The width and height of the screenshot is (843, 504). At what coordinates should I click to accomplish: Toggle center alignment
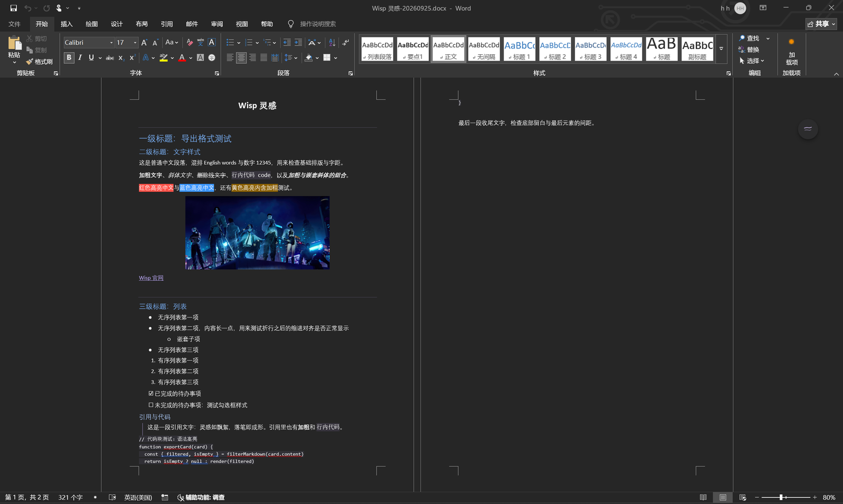click(x=241, y=58)
